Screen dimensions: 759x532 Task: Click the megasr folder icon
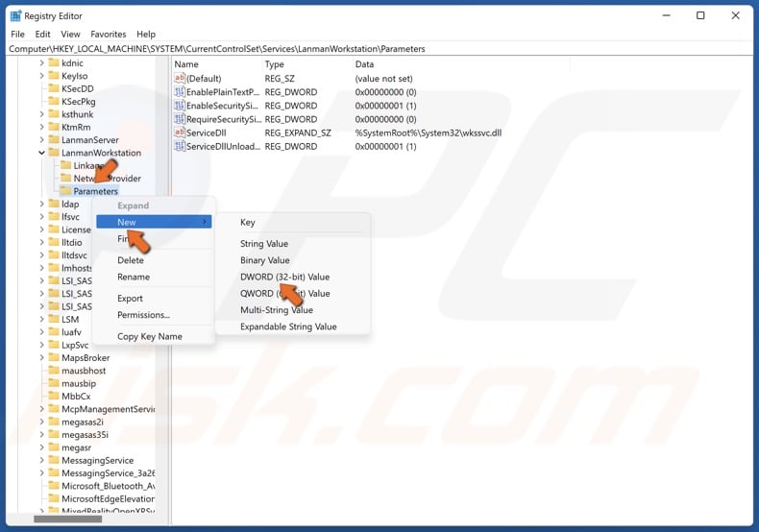54,447
